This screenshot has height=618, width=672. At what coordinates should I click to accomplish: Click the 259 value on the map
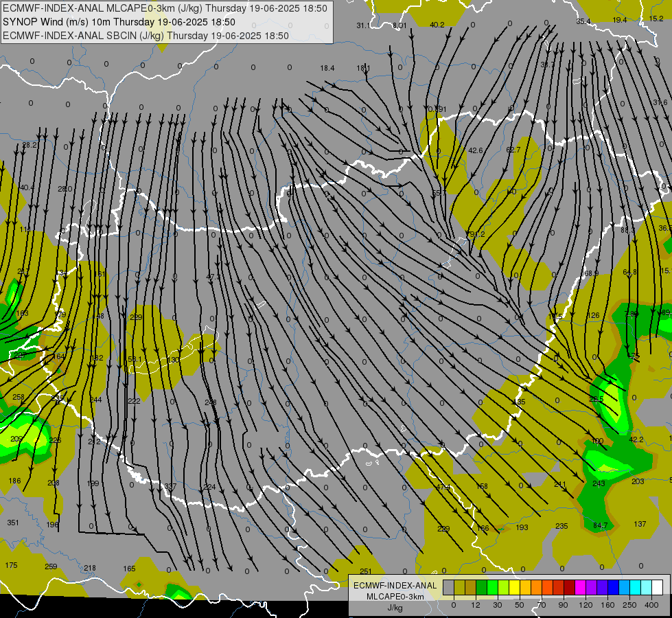click(51, 566)
